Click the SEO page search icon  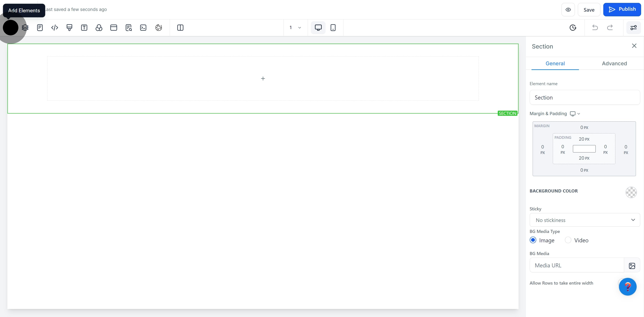(129, 27)
